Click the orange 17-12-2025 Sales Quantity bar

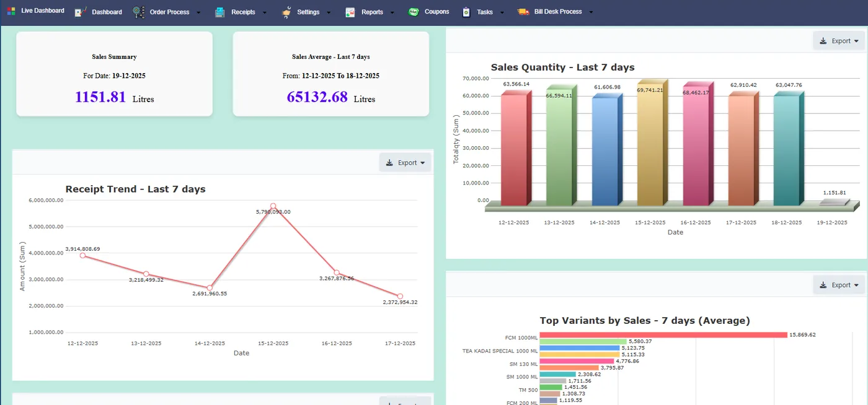point(743,149)
